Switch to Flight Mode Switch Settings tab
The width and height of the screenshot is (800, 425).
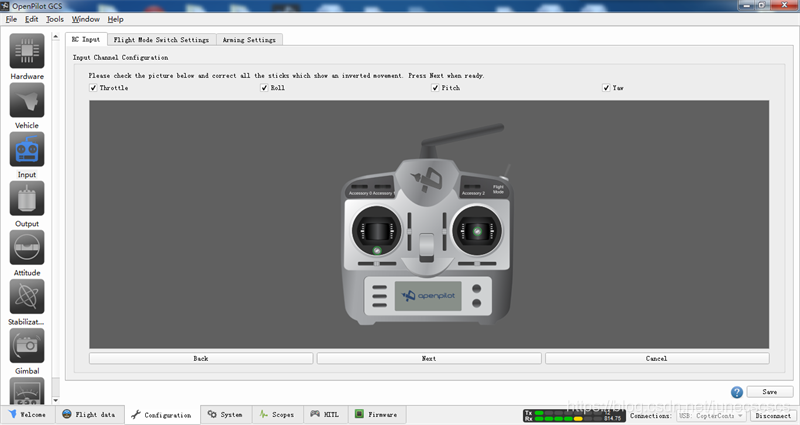[x=161, y=40]
